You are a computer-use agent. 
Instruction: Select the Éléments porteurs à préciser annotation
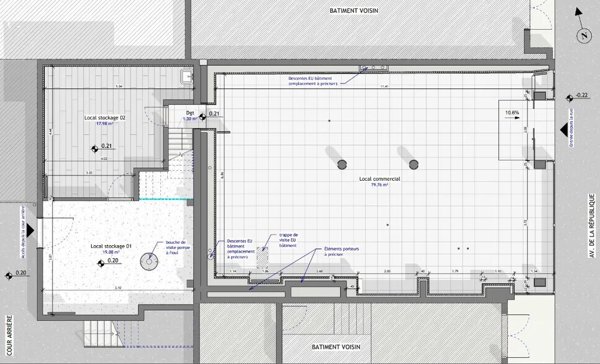(x=341, y=251)
